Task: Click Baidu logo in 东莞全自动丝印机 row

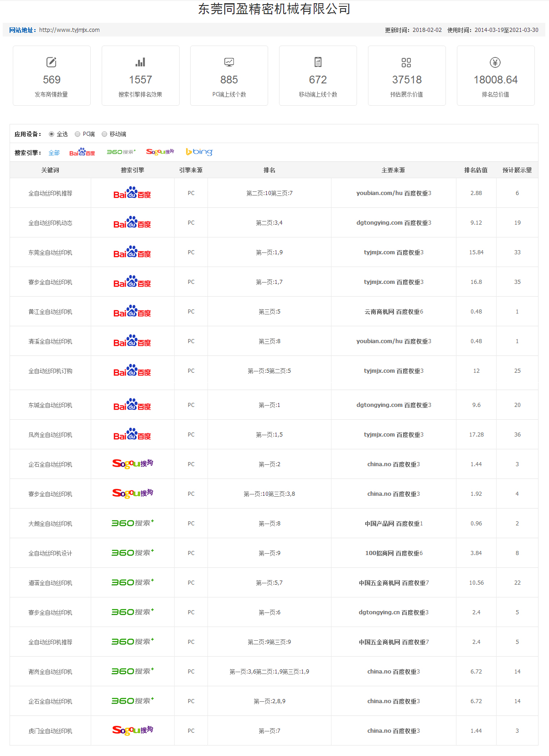Action: pos(132,252)
